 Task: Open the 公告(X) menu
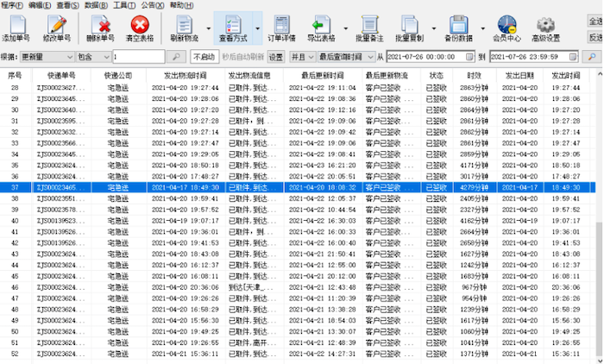click(153, 5)
